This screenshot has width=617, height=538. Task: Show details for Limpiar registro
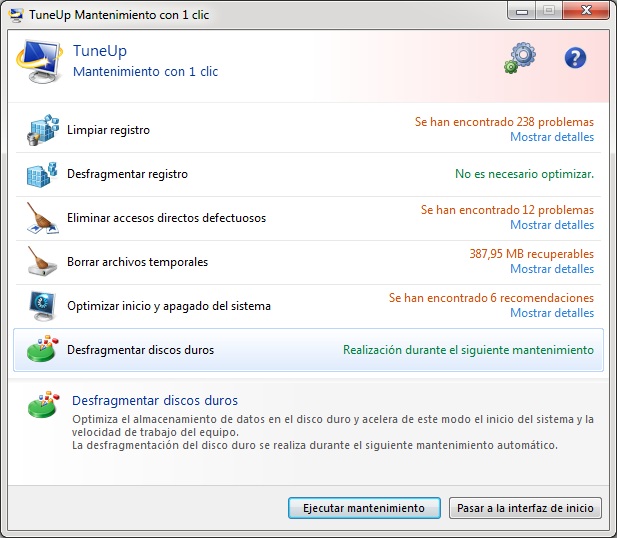click(552, 137)
